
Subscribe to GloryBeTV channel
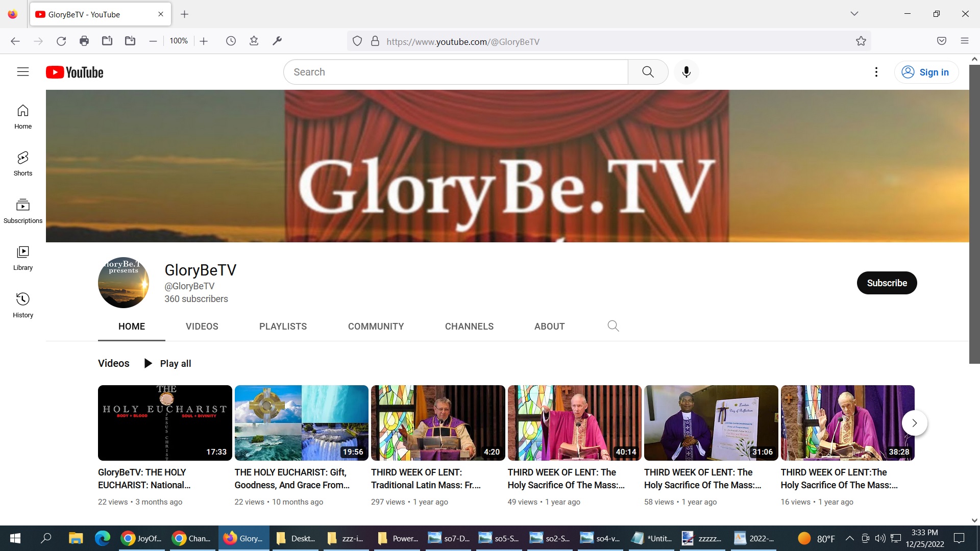[x=887, y=283]
